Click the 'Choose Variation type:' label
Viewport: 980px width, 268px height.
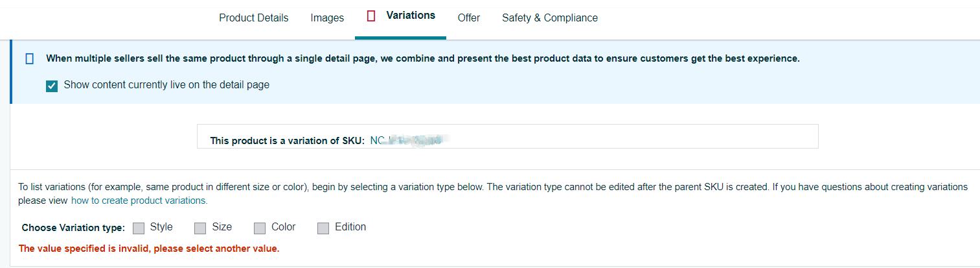click(x=73, y=228)
